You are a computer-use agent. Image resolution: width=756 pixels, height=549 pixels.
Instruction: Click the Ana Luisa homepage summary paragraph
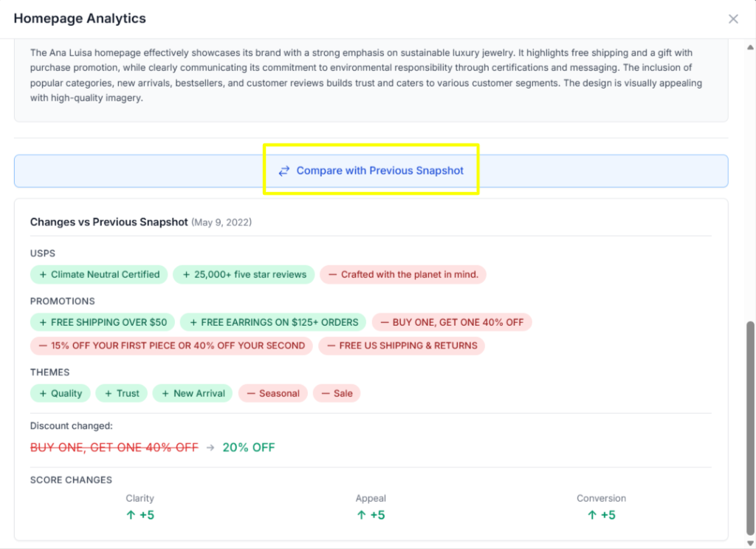(x=366, y=75)
